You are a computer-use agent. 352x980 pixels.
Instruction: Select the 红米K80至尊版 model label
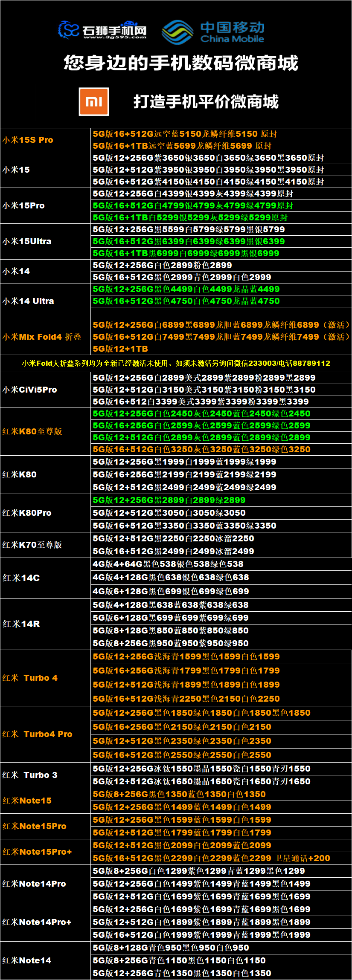click(32, 431)
